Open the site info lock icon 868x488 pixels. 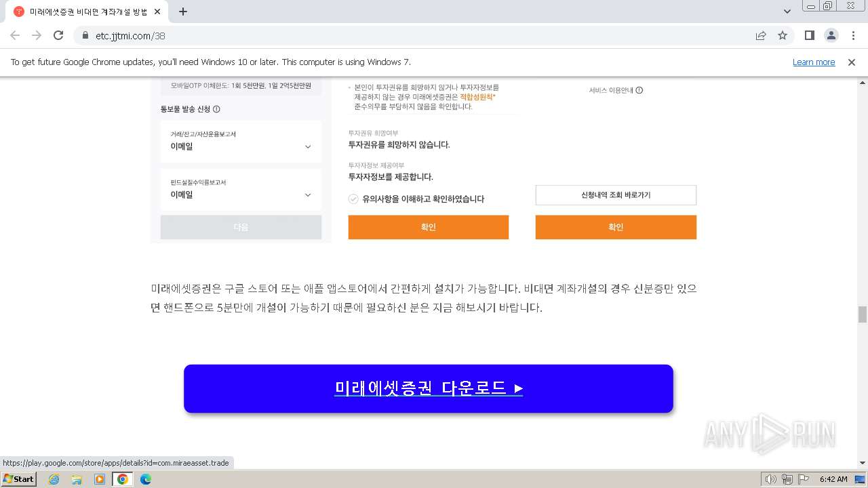(x=85, y=35)
